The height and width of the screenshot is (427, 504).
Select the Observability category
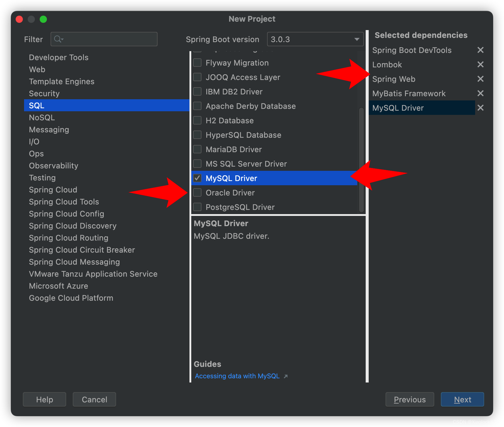(x=107, y=165)
